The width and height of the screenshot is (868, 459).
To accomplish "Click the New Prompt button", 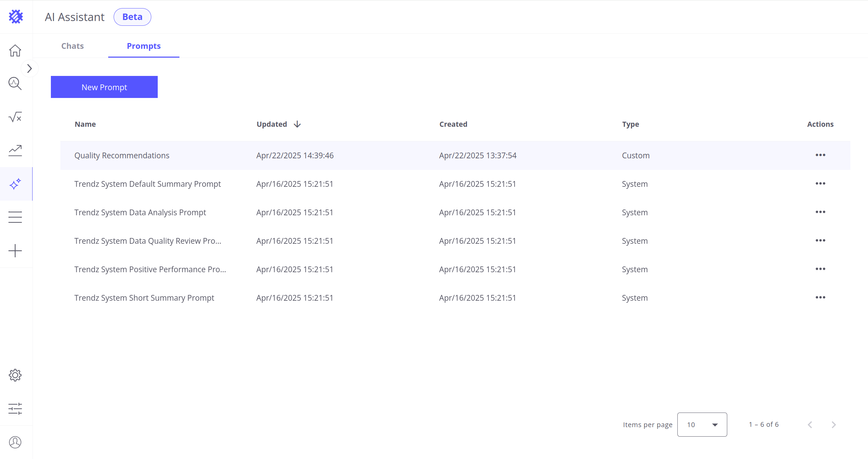I will coord(104,87).
